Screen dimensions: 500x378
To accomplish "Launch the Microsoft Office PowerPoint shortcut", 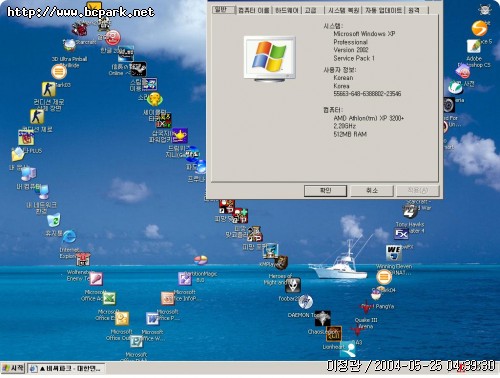I will tap(167, 298).
